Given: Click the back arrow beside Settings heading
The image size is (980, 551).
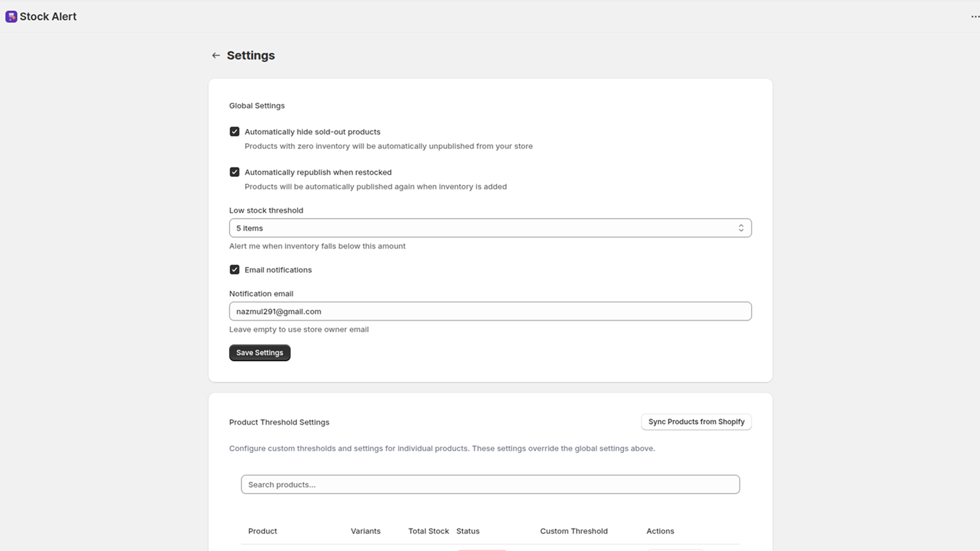Looking at the screenshot, I should pyautogui.click(x=216, y=55).
